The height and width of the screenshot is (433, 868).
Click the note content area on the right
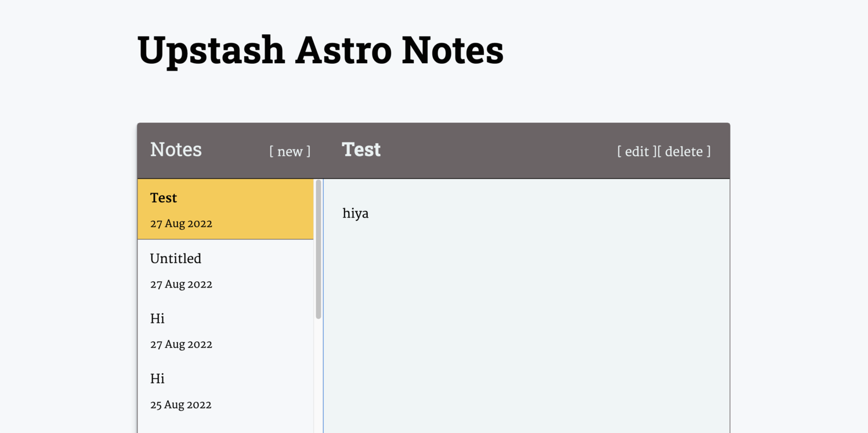point(522,319)
